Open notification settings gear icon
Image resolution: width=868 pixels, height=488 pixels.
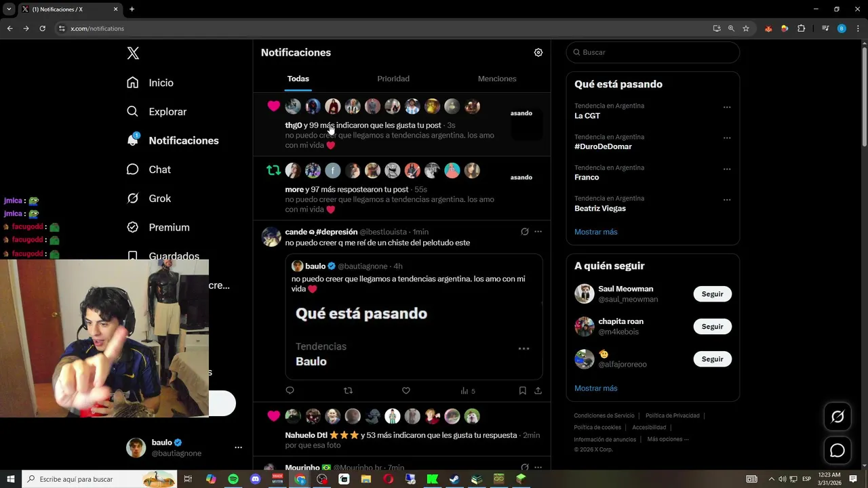[x=538, y=52]
